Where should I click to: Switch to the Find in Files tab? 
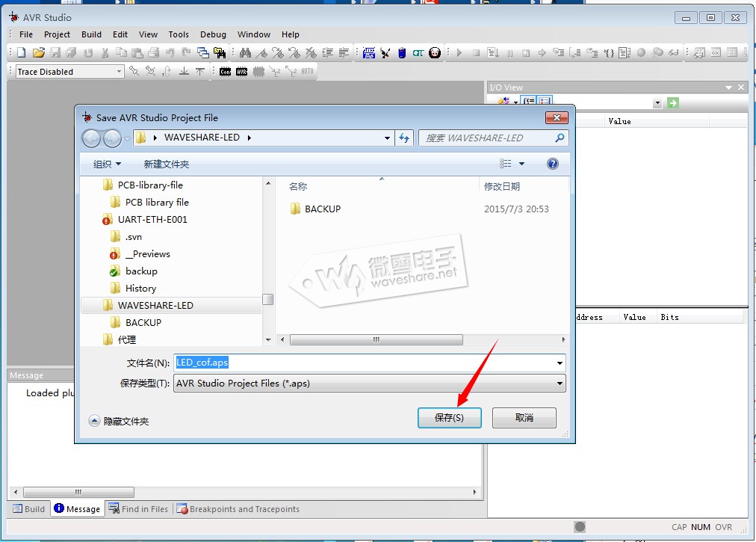tap(139, 509)
